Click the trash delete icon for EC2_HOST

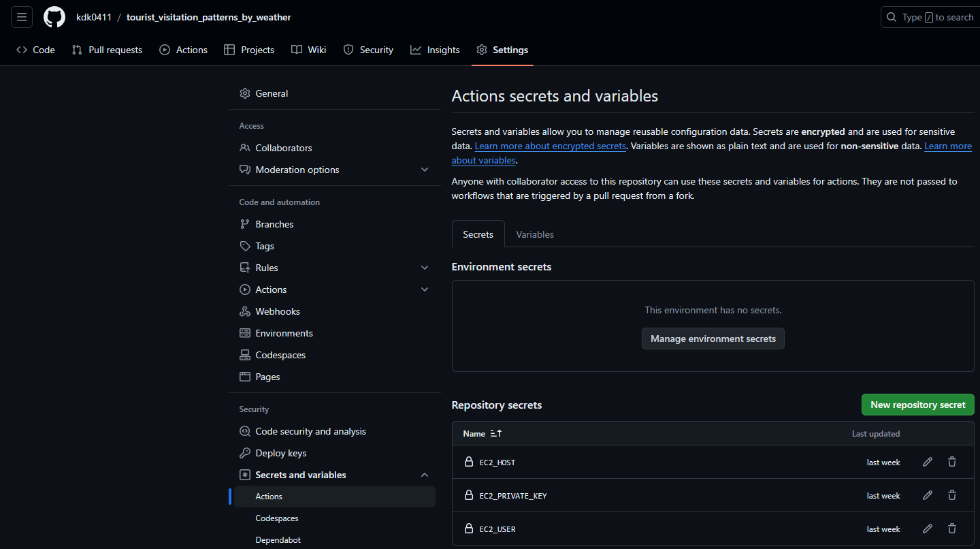click(952, 462)
